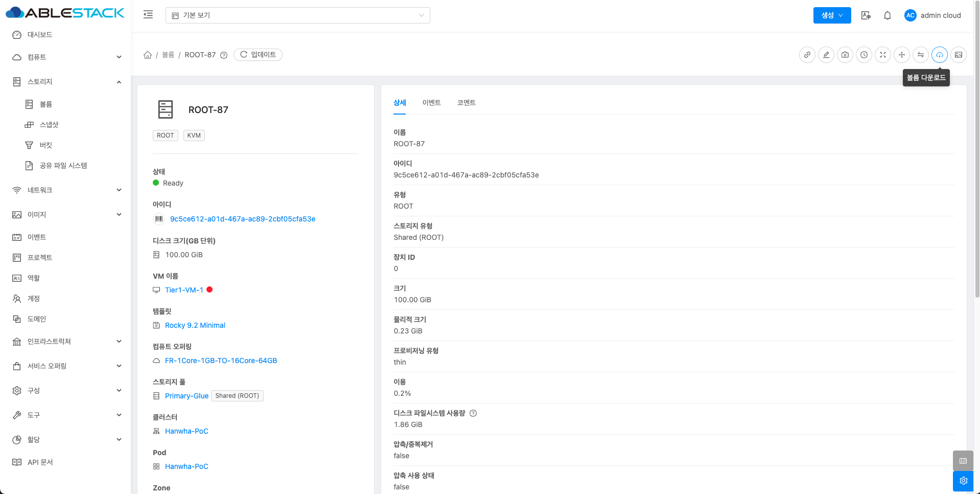Screen dimensions: 980x494
Task: Click the four-arrow move icon
Action: tap(902, 55)
